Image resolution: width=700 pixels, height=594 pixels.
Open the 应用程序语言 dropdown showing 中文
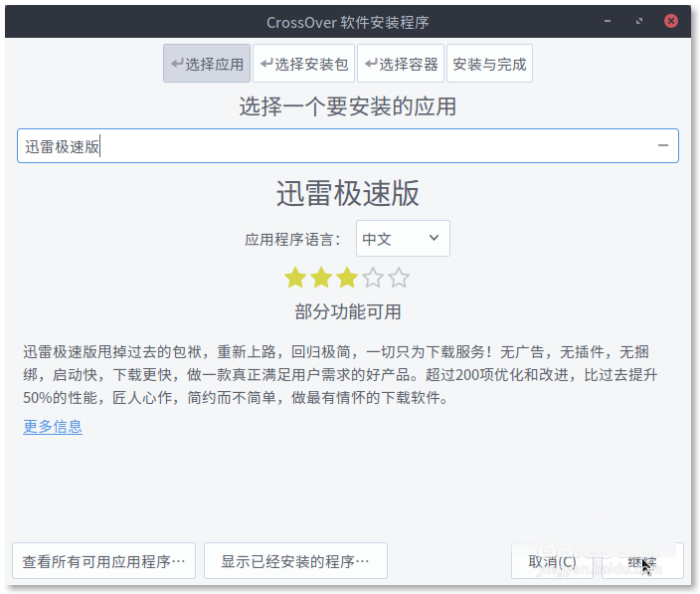tap(403, 239)
